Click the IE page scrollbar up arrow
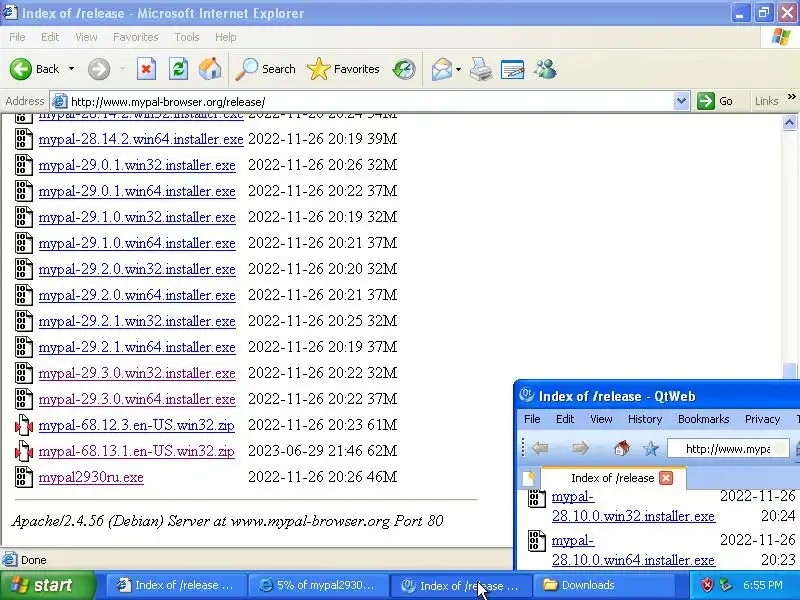800x600 pixels. [x=789, y=122]
